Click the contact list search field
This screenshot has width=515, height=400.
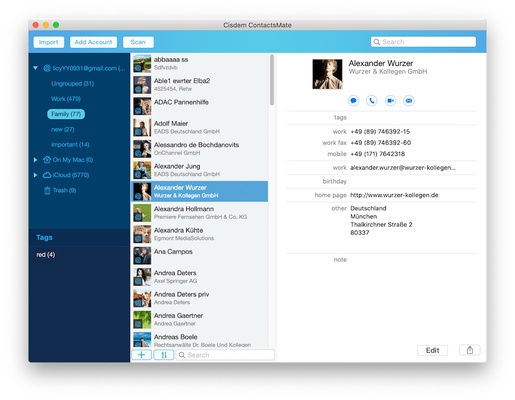point(225,355)
